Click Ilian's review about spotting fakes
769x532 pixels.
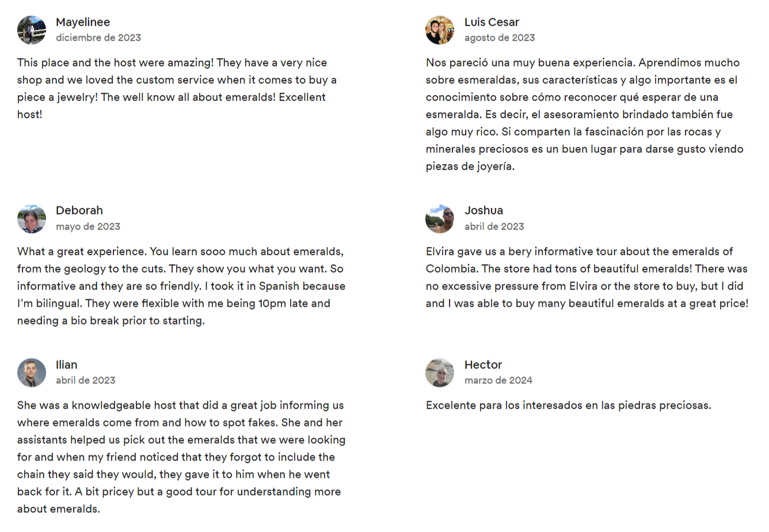[181, 457]
